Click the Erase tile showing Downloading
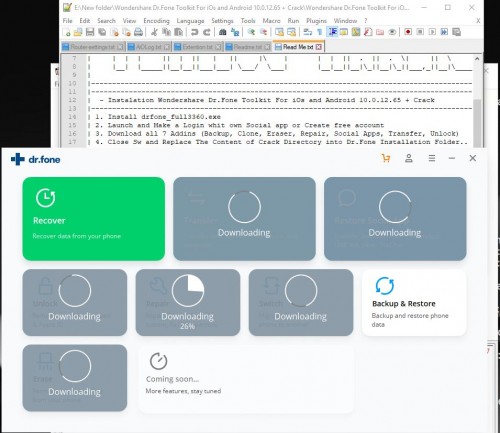This screenshot has height=433, width=500. pos(75,378)
